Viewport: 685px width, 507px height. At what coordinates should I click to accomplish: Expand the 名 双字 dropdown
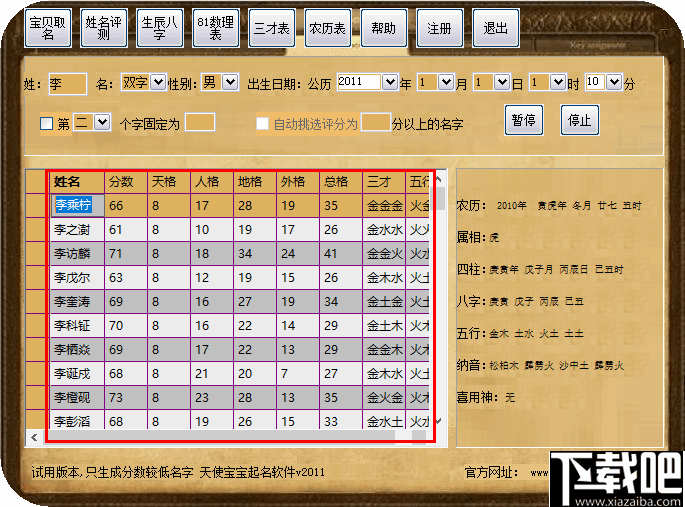click(x=158, y=82)
